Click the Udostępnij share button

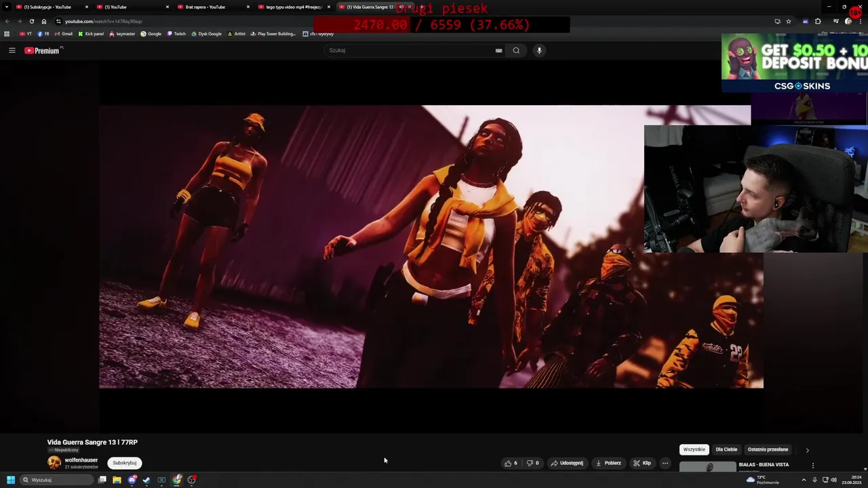(x=567, y=463)
